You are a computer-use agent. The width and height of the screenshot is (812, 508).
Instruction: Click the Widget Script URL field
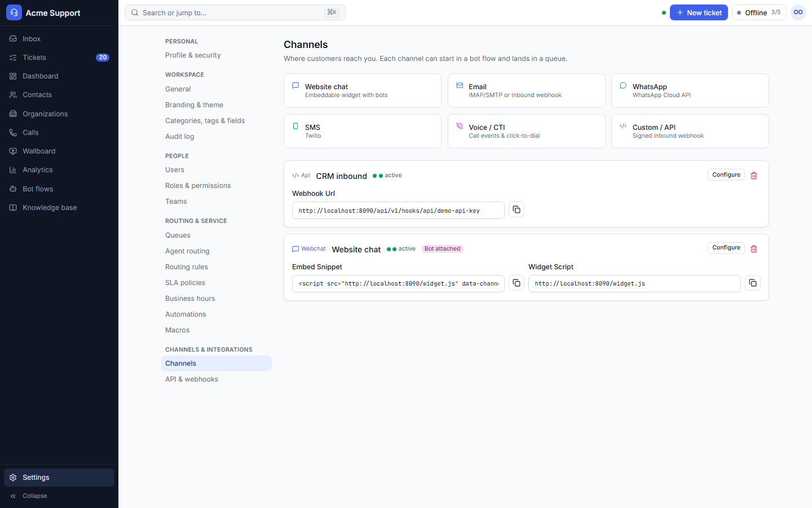click(x=634, y=283)
